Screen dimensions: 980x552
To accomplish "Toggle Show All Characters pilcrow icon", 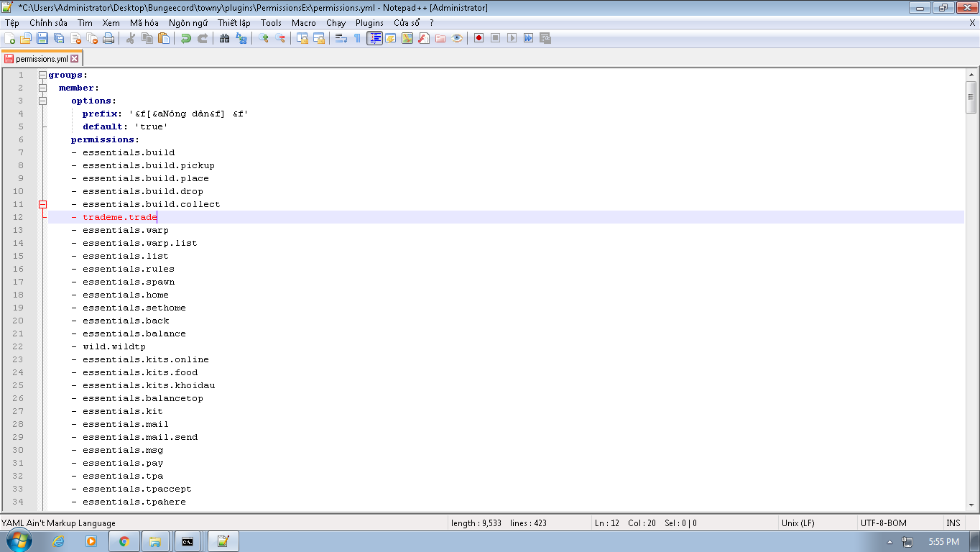I will click(x=357, y=38).
